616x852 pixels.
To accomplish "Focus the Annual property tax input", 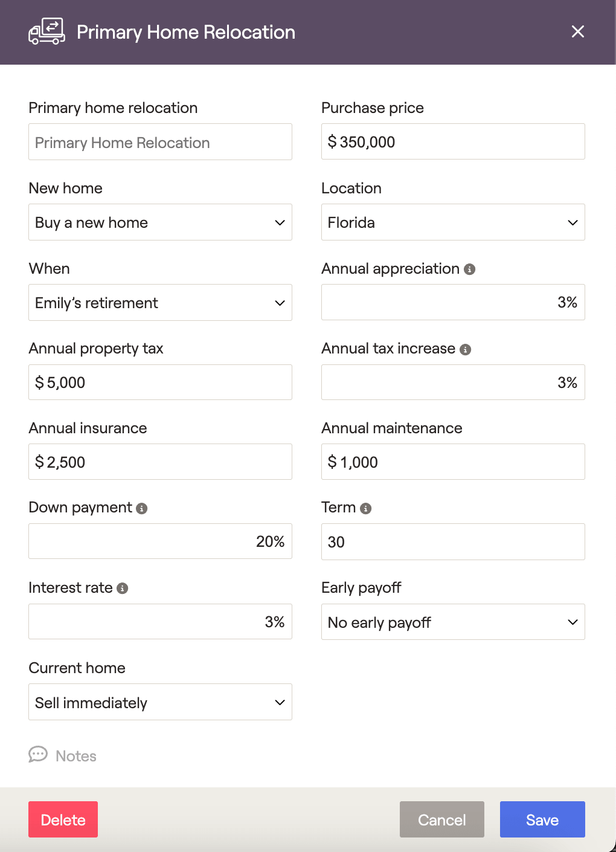I will click(x=160, y=382).
